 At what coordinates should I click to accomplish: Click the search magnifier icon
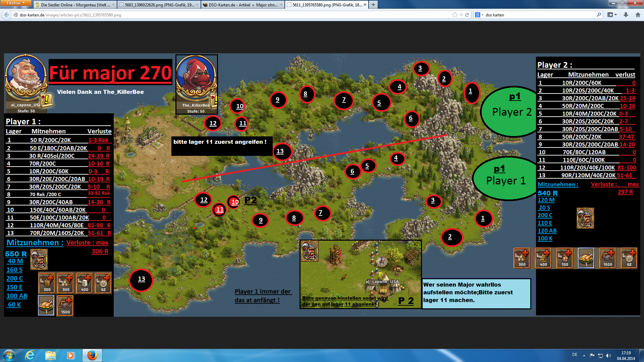[x=599, y=15]
